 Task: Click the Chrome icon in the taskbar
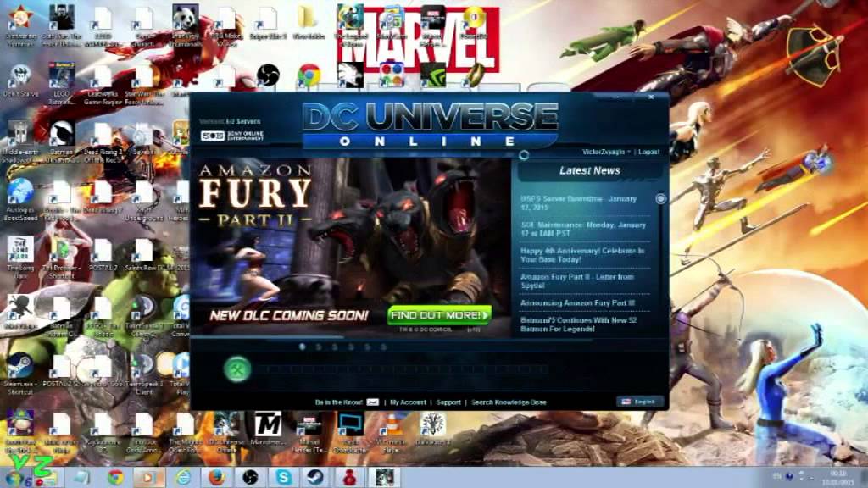tap(115, 477)
